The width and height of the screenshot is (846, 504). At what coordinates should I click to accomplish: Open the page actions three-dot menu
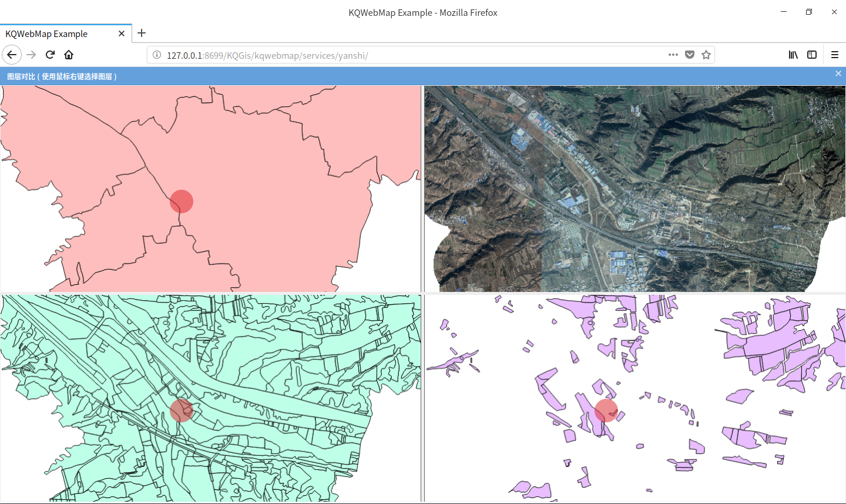tap(673, 55)
